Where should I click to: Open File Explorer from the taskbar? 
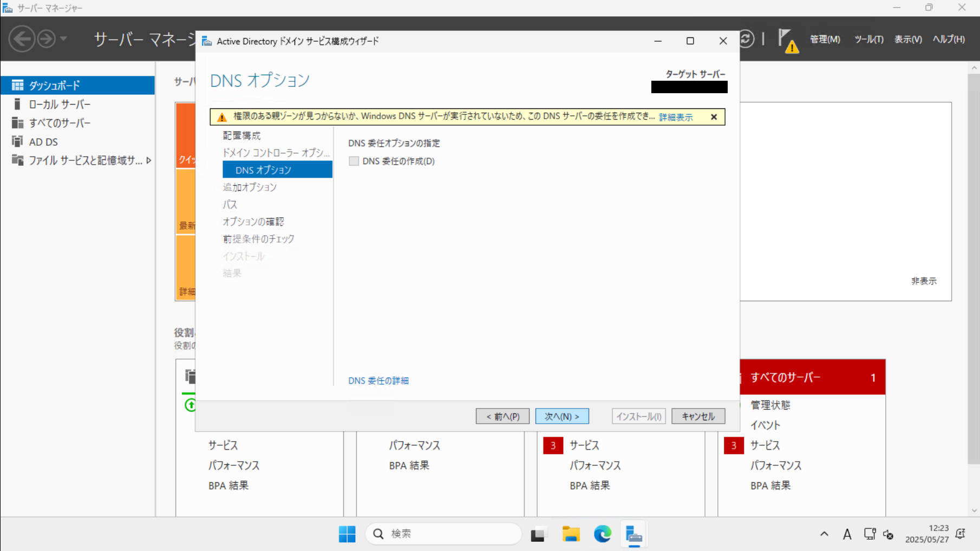(571, 534)
